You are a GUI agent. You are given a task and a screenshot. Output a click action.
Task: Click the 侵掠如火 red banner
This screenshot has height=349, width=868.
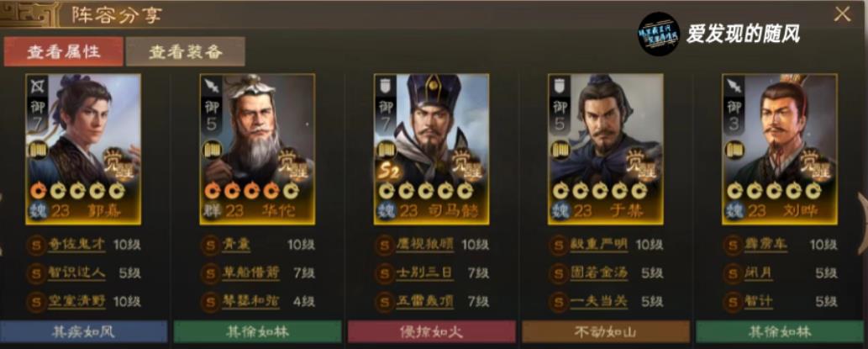point(431,332)
